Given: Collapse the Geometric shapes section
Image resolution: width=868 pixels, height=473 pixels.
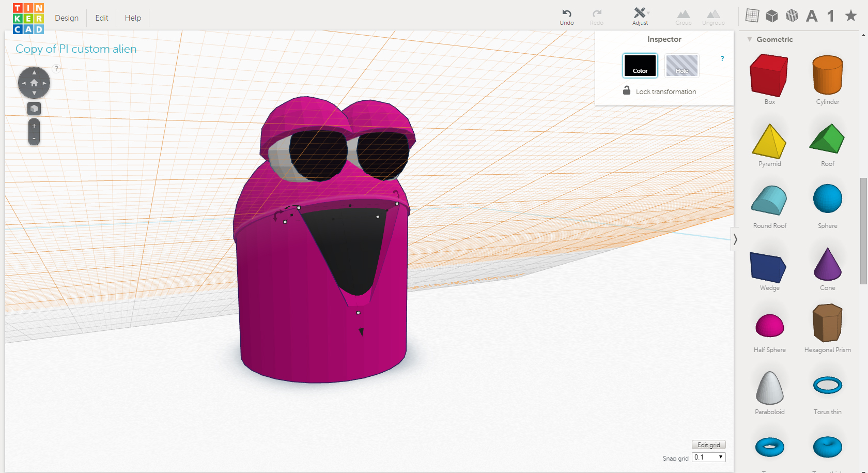Looking at the screenshot, I should [750, 39].
